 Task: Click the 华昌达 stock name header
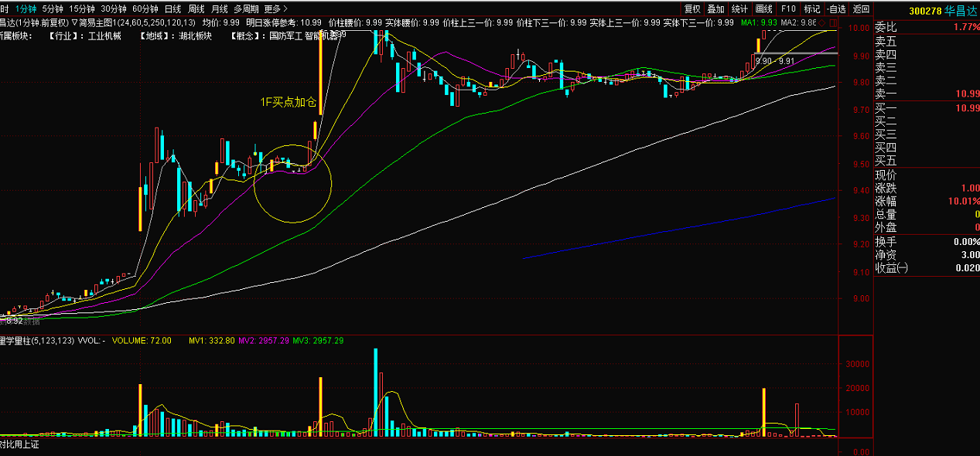[961, 11]
